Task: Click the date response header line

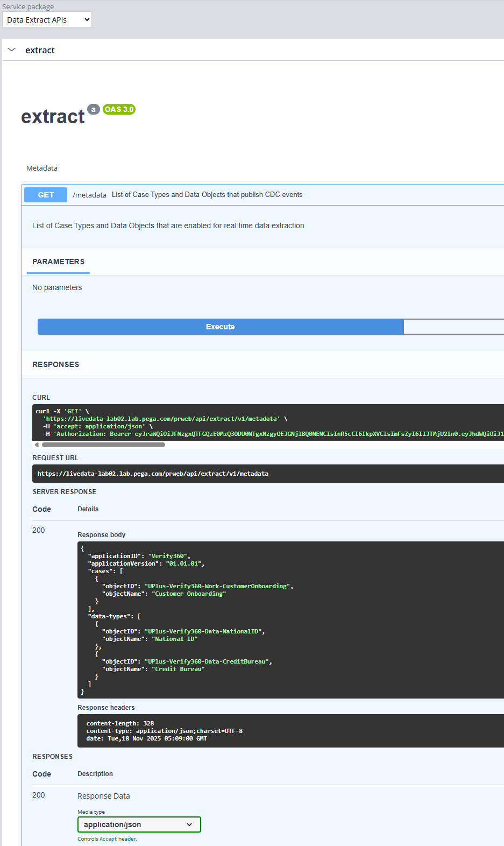Action: click(x=146, y=738)
